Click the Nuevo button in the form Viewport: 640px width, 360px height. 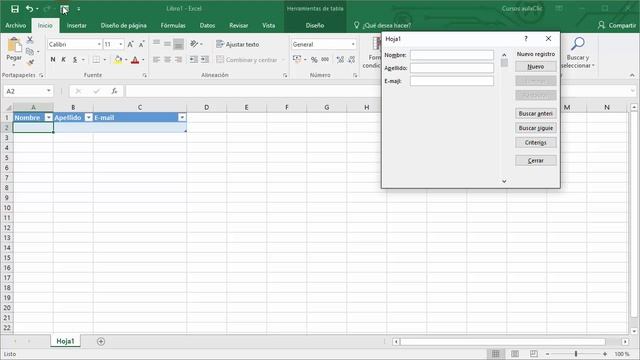click(536, 67)
